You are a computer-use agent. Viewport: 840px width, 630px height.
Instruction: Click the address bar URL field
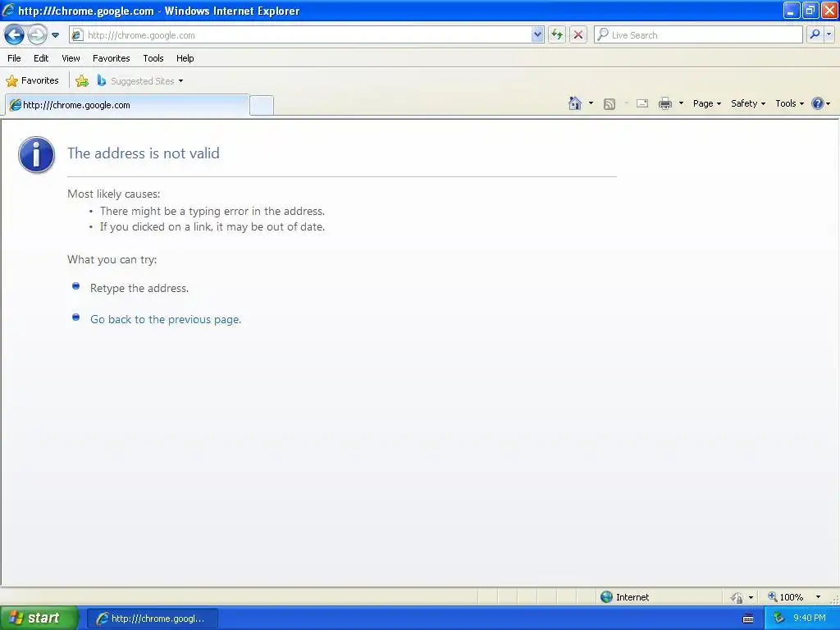click(x=307, y=35)
